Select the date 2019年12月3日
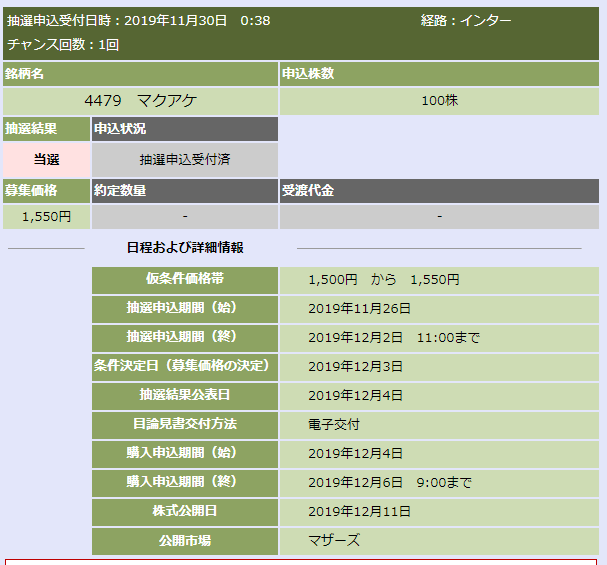The width and height of the screenshot is (607, 565). (x=355, y=367)
